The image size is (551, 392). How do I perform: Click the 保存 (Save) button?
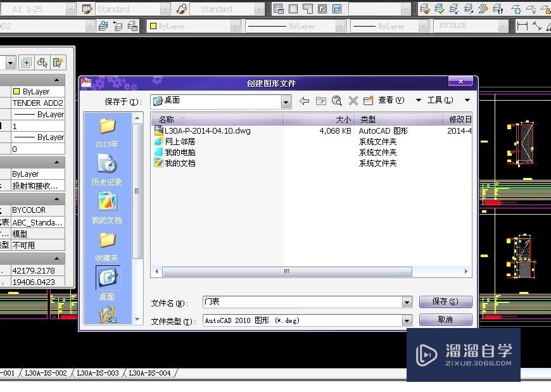click(445, 302)
